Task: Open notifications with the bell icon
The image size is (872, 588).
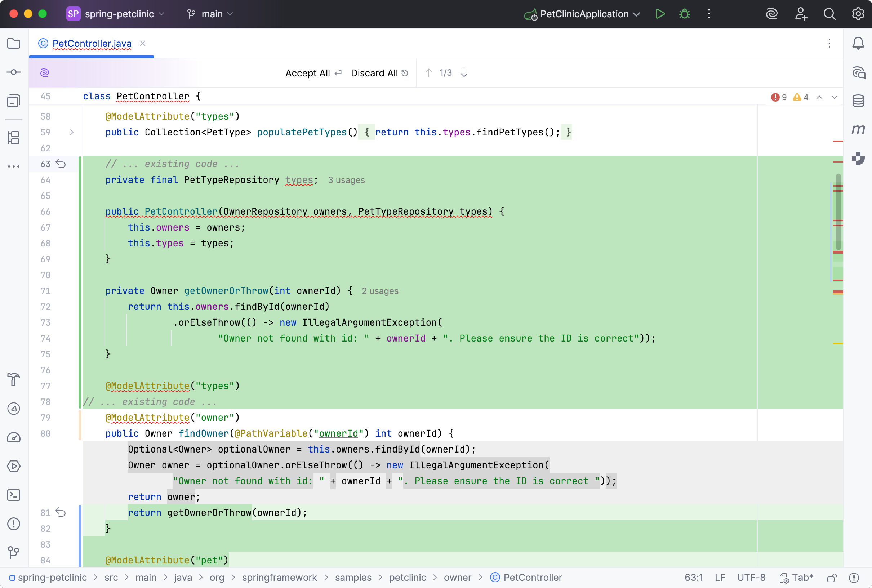Action: coord(859,43)
